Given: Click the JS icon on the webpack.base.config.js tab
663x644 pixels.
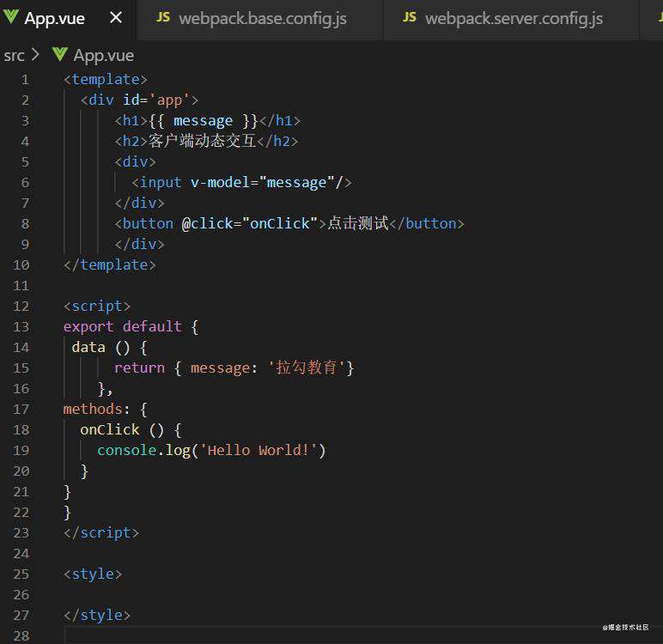Looking at the screenshot, I should click(x=163, y=17).
